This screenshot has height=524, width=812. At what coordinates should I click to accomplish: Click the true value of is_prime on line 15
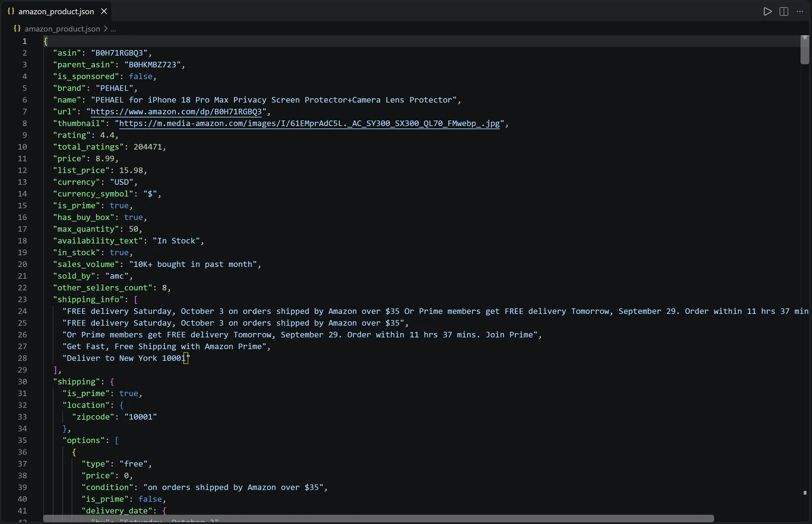click(x=119, y=206)
